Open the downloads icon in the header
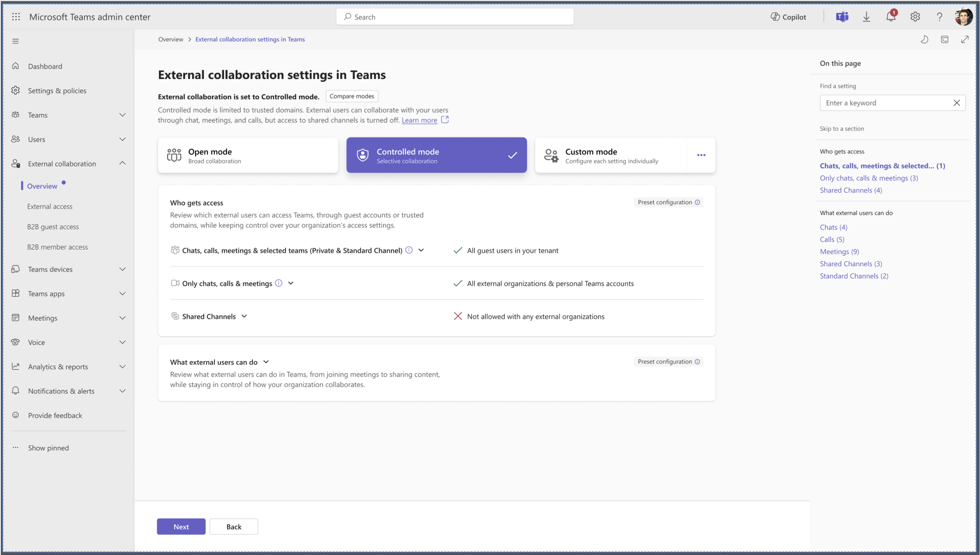 866,17
